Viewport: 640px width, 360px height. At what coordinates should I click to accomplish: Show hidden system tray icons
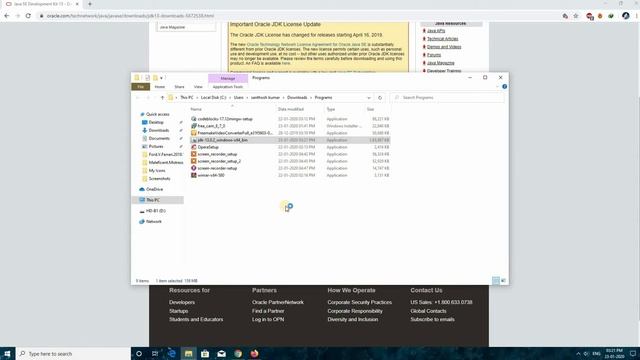coord(578,353)
